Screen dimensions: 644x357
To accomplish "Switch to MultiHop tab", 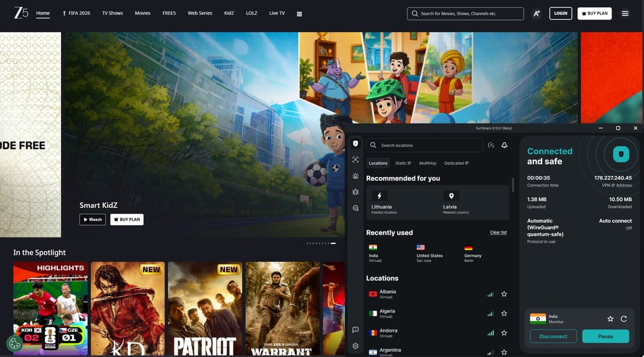I will [428, 163].
